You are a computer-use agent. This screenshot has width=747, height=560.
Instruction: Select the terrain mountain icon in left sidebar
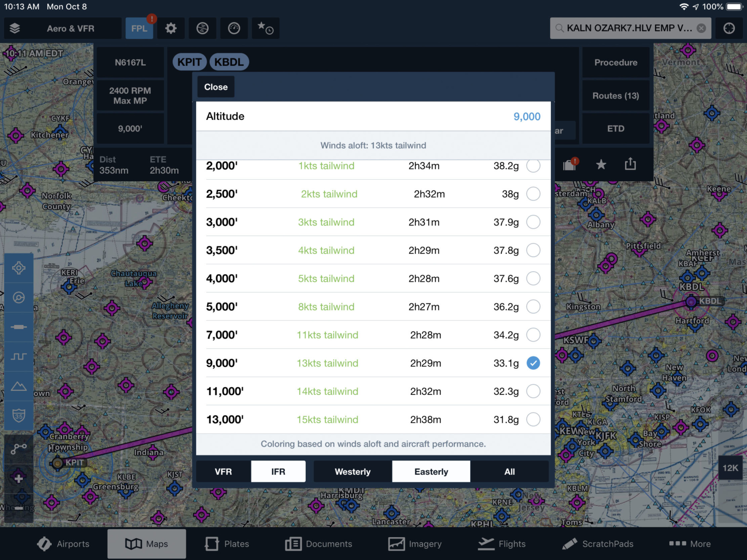[x=18, y=386]
